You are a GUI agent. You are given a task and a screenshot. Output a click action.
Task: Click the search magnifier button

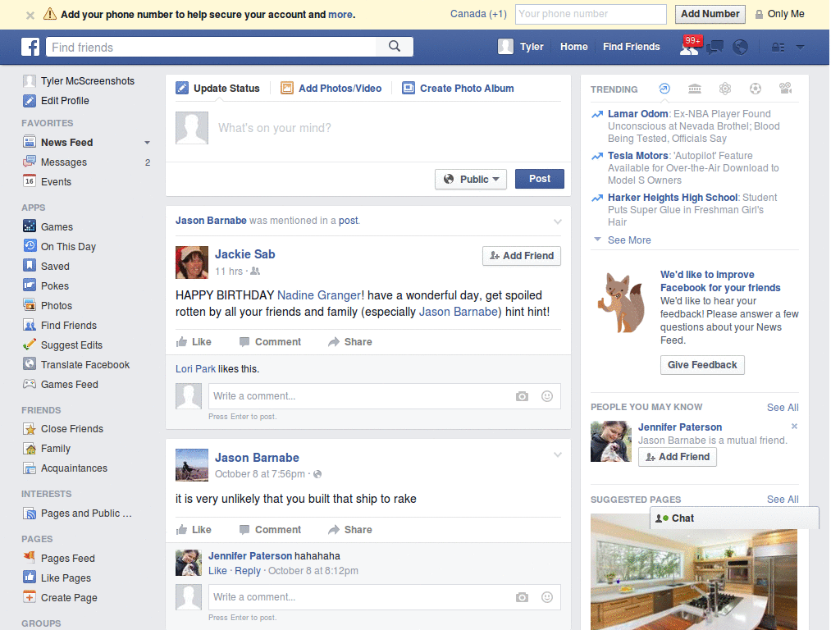click(395, 47)
